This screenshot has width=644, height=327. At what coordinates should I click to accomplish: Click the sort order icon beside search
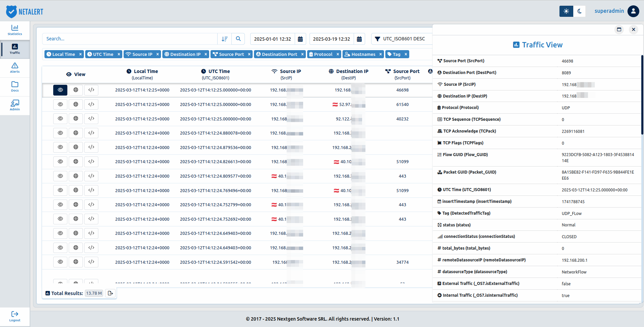pos(225,39)
